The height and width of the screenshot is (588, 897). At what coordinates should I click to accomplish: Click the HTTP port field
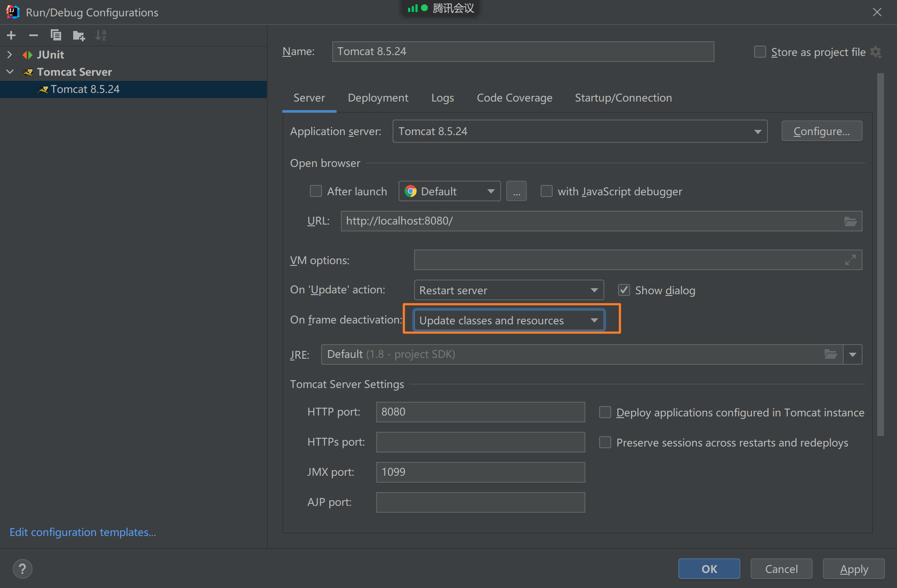tap(480, 412)
